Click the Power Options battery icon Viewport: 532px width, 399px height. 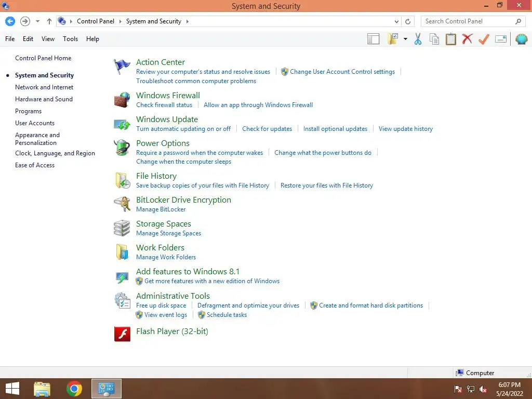(122, 148)
